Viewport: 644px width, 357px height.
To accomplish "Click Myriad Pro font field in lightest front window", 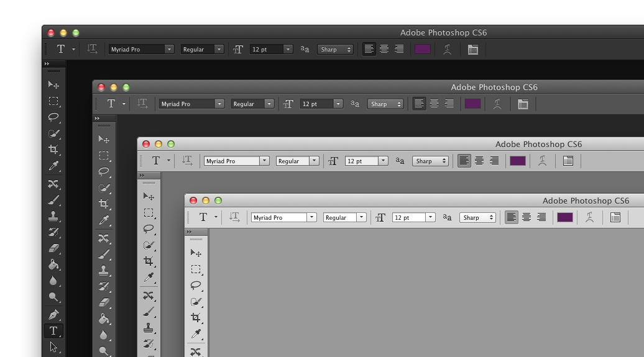I will point(279,217).
